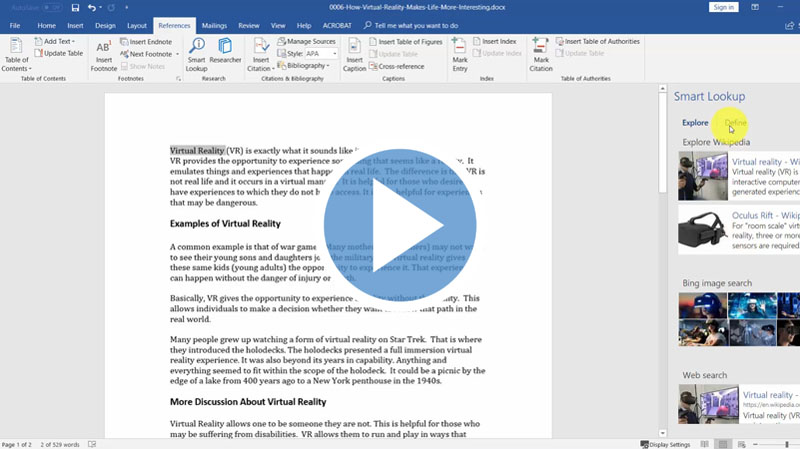The image size is (800, 449).
Task: Open the Virtual reality Wikipedia result link
Action: click(764, 161)
